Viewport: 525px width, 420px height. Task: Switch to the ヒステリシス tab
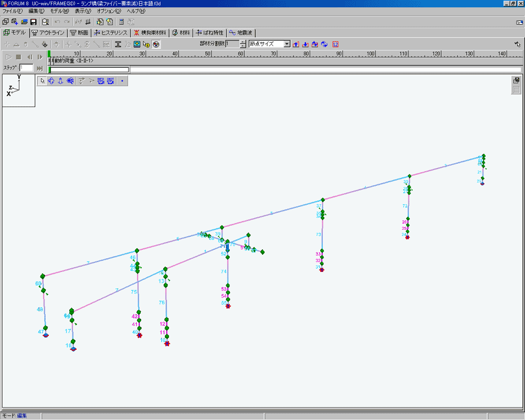(x=111, y=33)
